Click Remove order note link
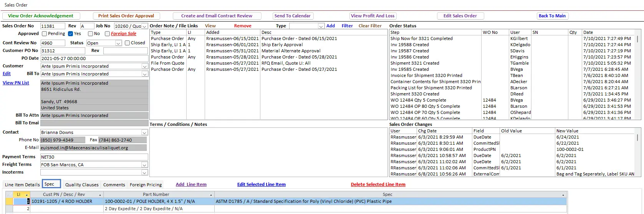Image resolution: width=644 pixels, height=214 pixels. point(243,26)
